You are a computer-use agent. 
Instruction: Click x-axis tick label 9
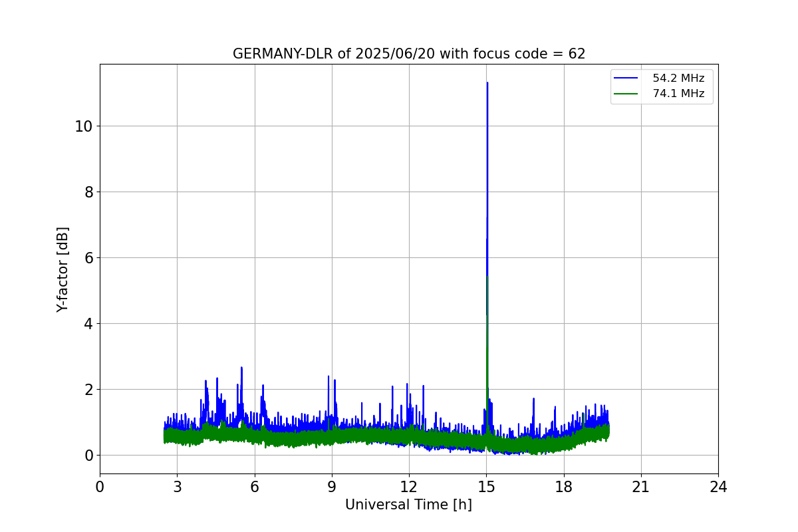coord(332,487)
